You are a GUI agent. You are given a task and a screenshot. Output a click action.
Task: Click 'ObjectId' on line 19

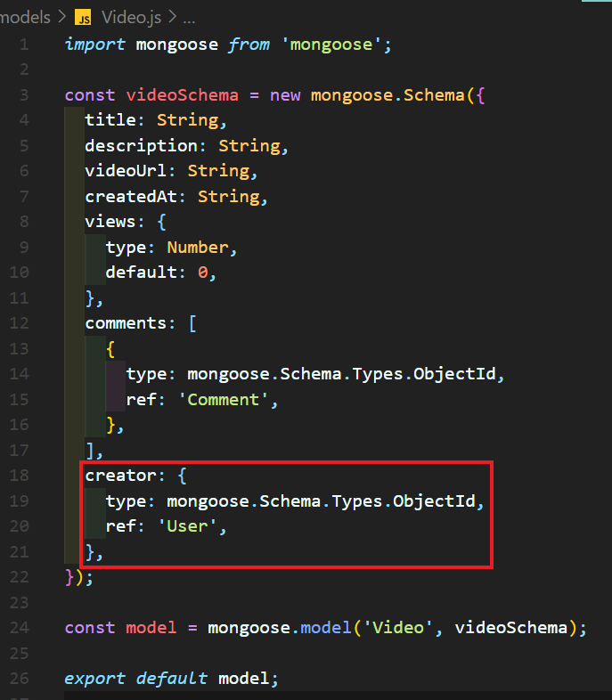point(434,501)
